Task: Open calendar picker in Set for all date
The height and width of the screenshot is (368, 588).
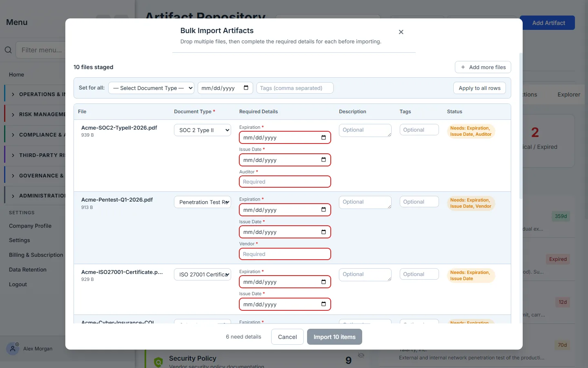Action: tap(246, 88)
